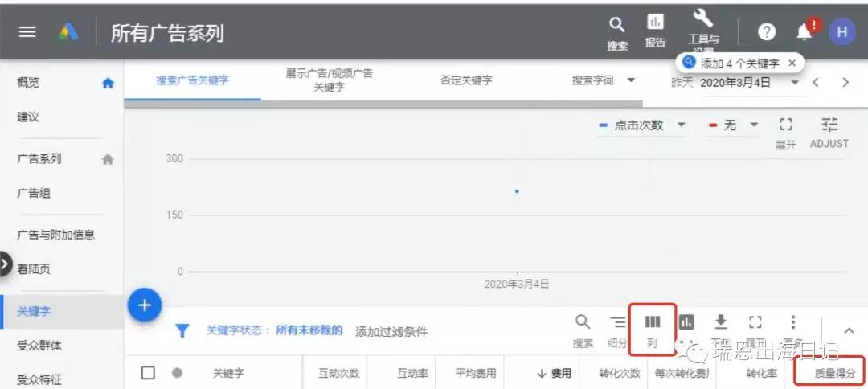Select 广告系列 in the sidebar
This screenshot has width=868, height=389.
(39, 159)
